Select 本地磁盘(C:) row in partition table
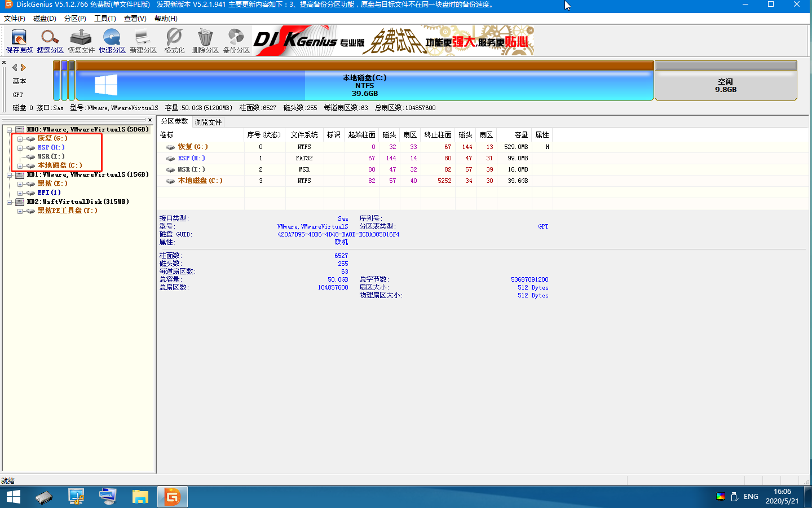Image resolution: width=812 pixels, height=508 pixels. pyautogui.click(x=355, y=181)
